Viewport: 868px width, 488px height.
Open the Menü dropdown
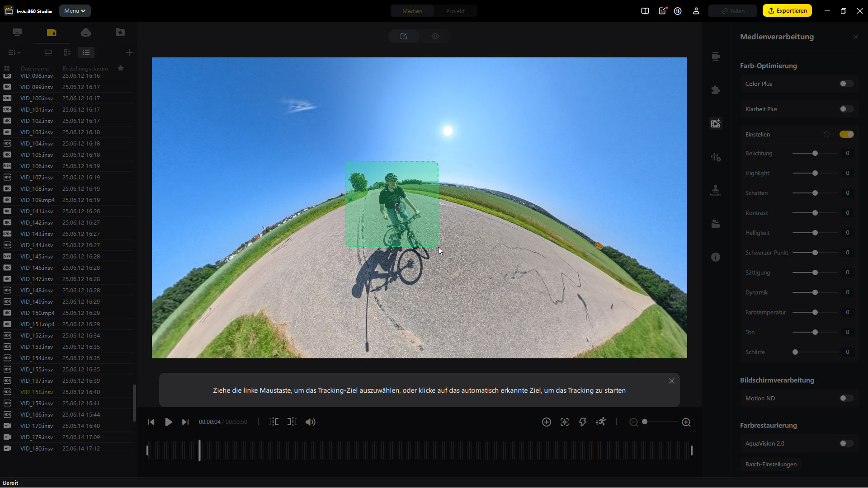point(75,11)
